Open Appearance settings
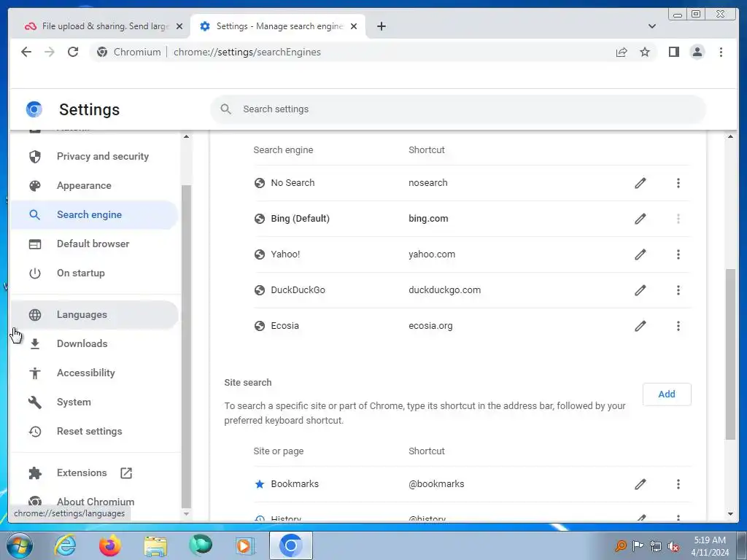The height and width of the screenshot is (560, 747). point(94,186)
